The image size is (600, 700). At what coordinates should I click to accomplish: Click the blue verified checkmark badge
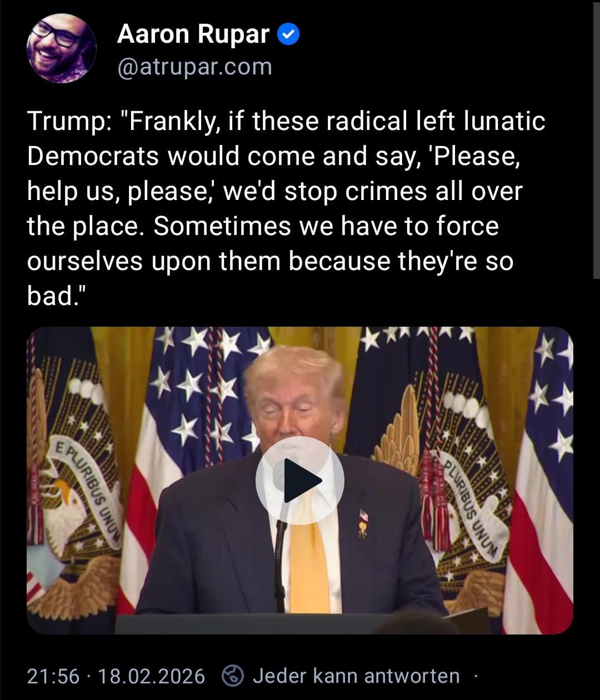pos(288,36)
